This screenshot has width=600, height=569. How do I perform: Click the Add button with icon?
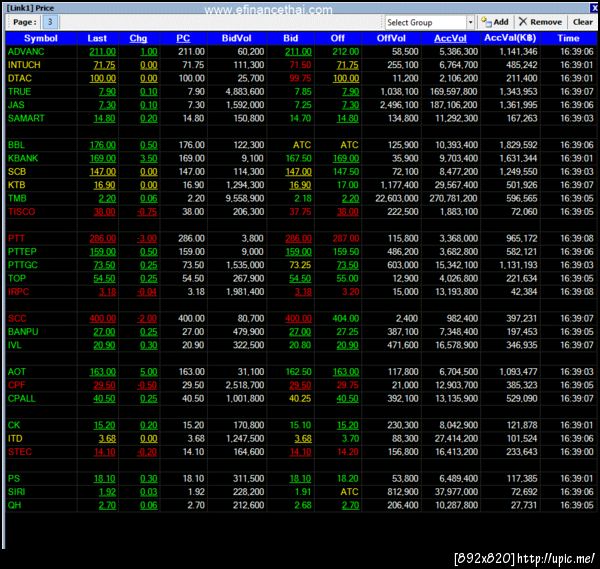[x=495, y=22]
